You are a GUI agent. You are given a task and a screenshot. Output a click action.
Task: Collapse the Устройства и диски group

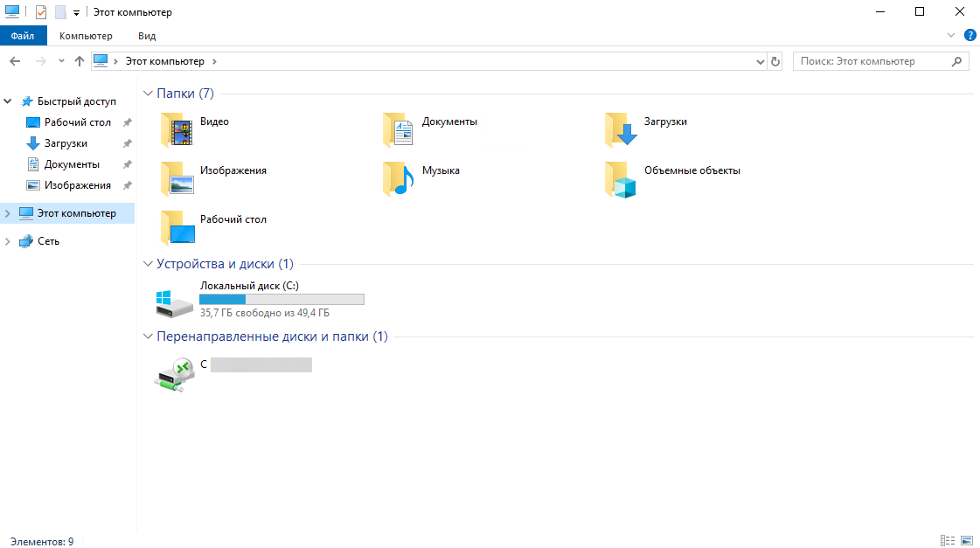(x=148, y=264)
